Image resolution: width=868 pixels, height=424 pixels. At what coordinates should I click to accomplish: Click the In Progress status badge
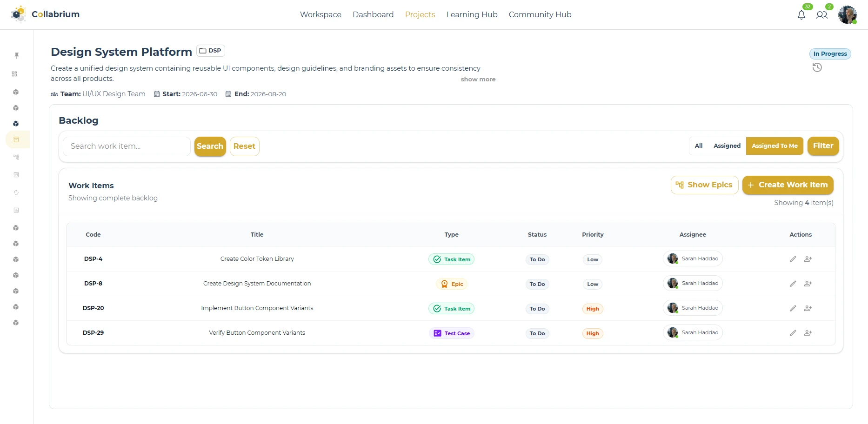830,54
